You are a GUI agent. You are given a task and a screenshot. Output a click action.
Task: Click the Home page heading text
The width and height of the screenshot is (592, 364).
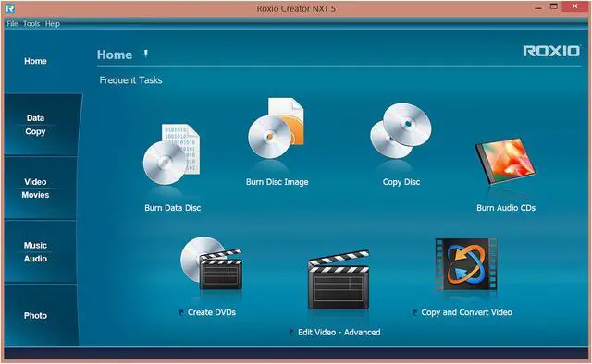click(x=115, y=55)
